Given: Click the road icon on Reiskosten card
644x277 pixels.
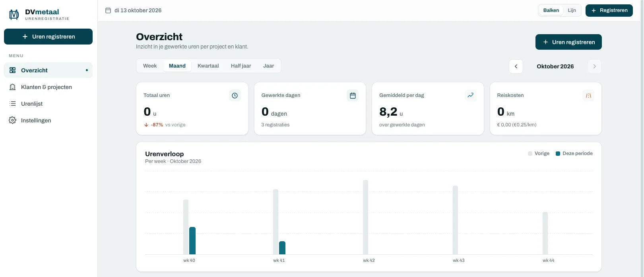Looking at the screenshot, I should tap(588, 95).
